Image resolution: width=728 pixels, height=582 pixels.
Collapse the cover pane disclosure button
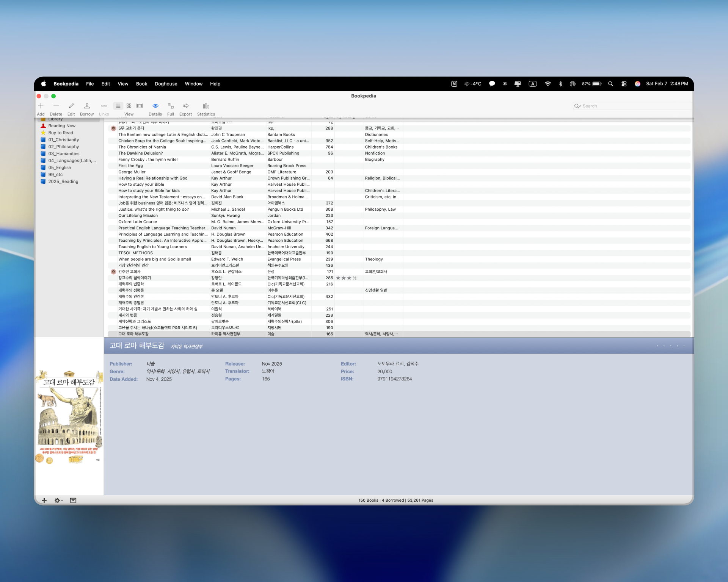point(73,501)
